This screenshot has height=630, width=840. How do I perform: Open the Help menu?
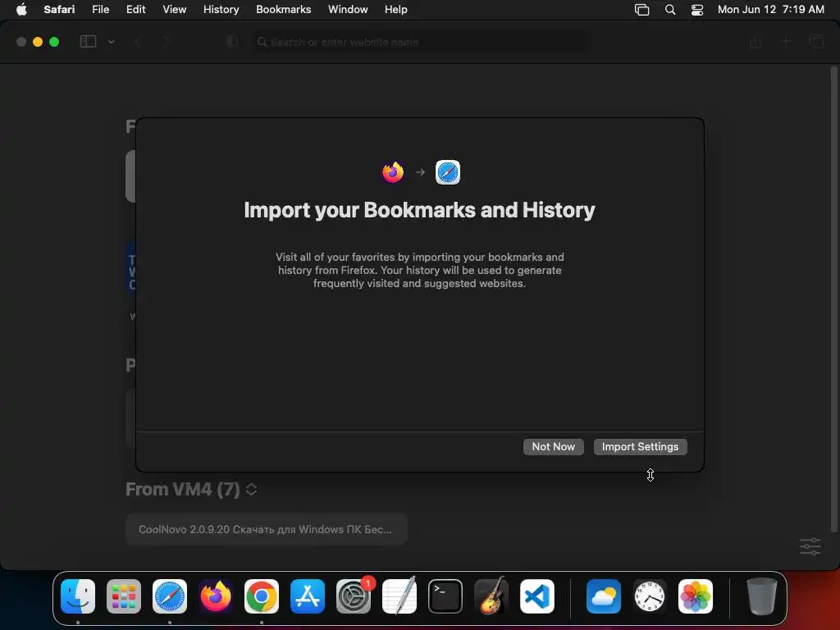[x=396, y=10]
